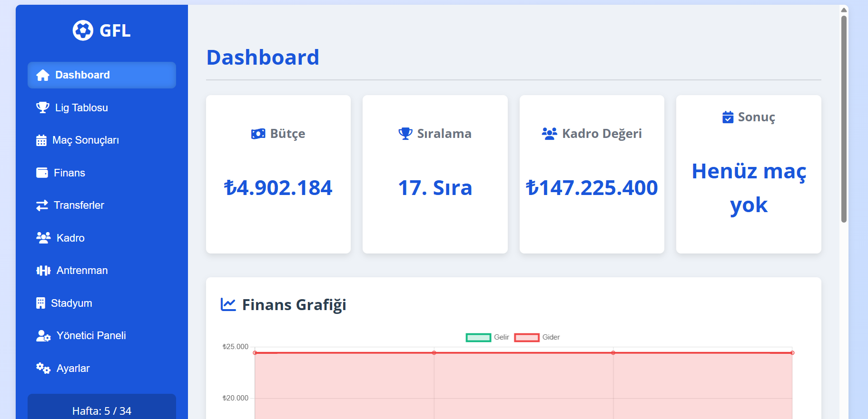Click the GFL soccer ball logo icon

(83, 30)
